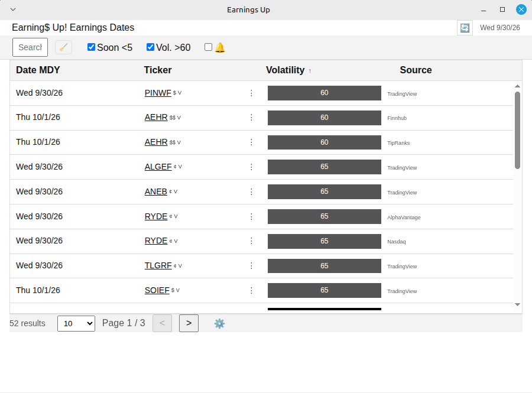Go to the next page with > button
The image size is (532, 393).
pyautogui.click(x=189, y=323)
